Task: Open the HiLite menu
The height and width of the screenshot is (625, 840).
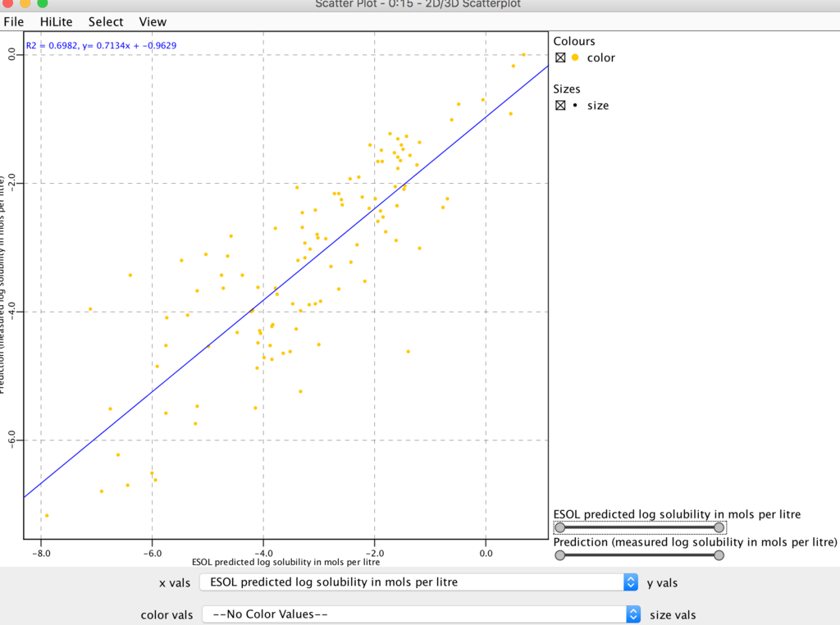Action: click(56, 22)
